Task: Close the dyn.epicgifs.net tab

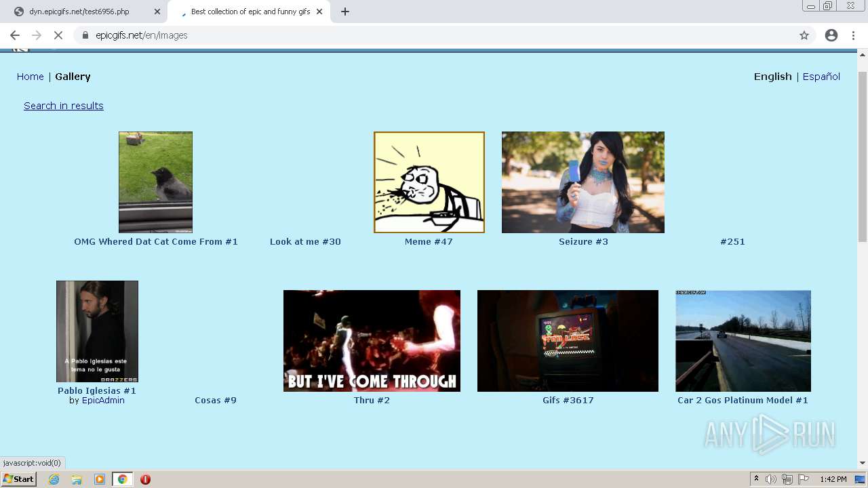Action: pyautogui.click(x=157, y=12)
